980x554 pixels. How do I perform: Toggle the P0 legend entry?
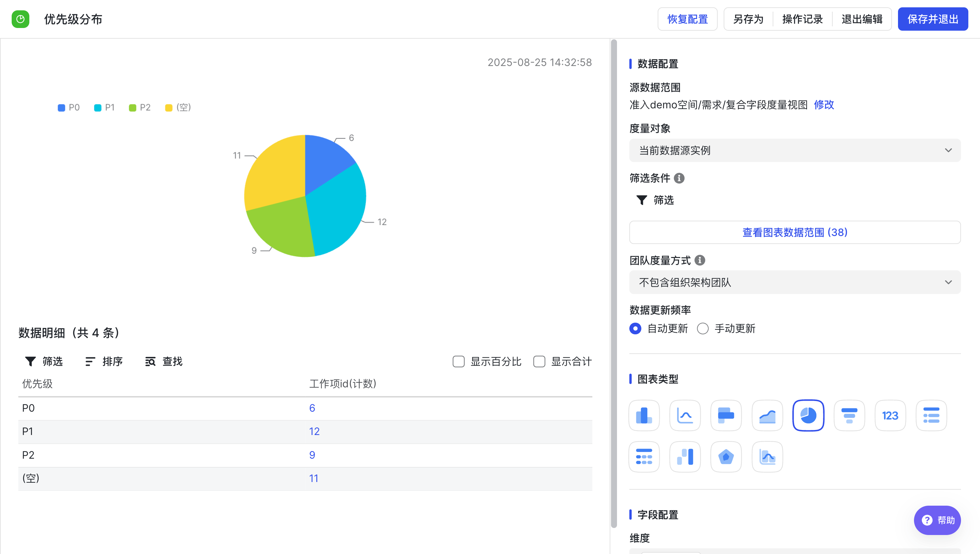point(68,108)
